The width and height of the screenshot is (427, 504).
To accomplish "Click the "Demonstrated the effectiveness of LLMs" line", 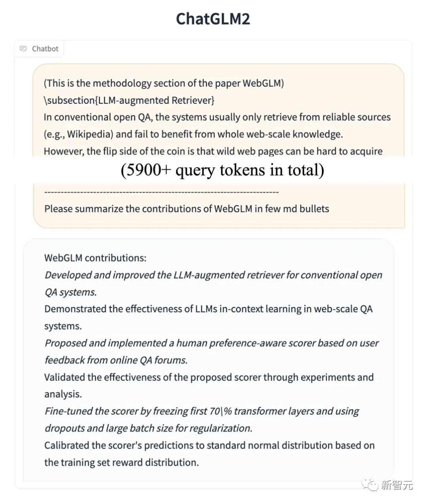I will pyautogui.click(x=208, y=309).
